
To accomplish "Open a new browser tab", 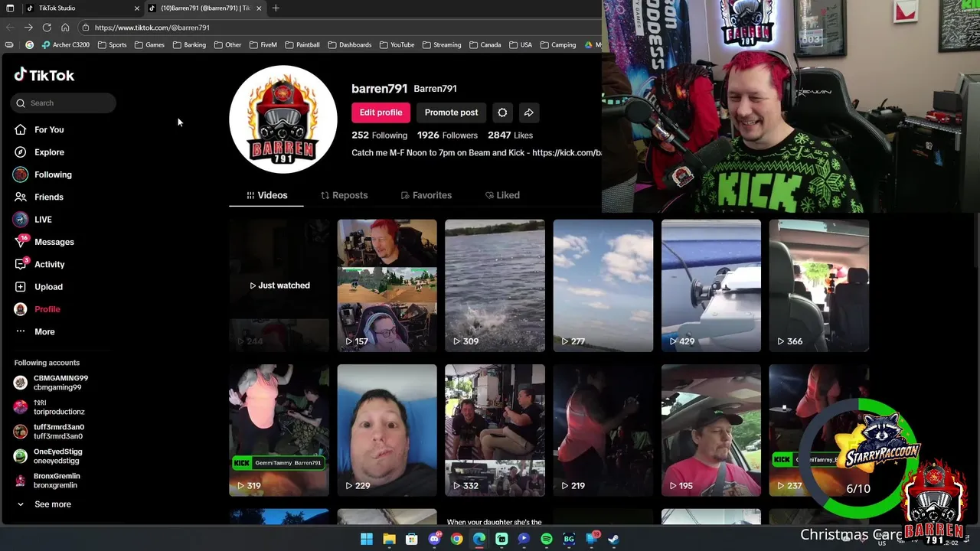I will click(x=276, y=8).
